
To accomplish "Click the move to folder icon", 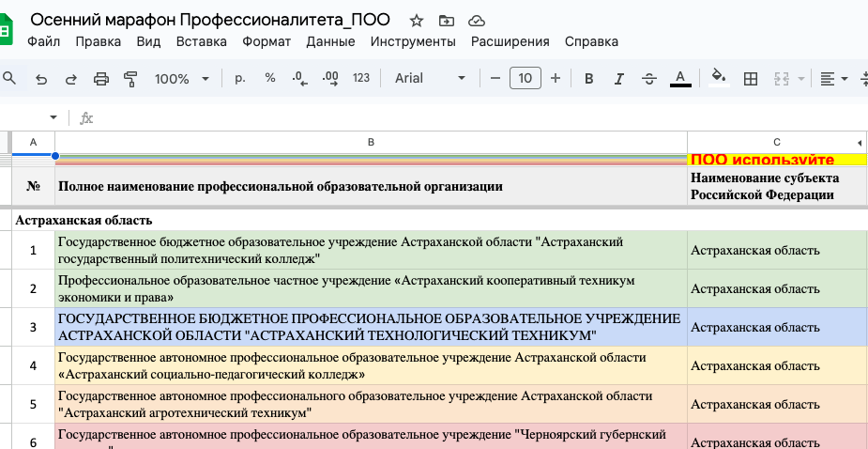I will click(446, 21).
